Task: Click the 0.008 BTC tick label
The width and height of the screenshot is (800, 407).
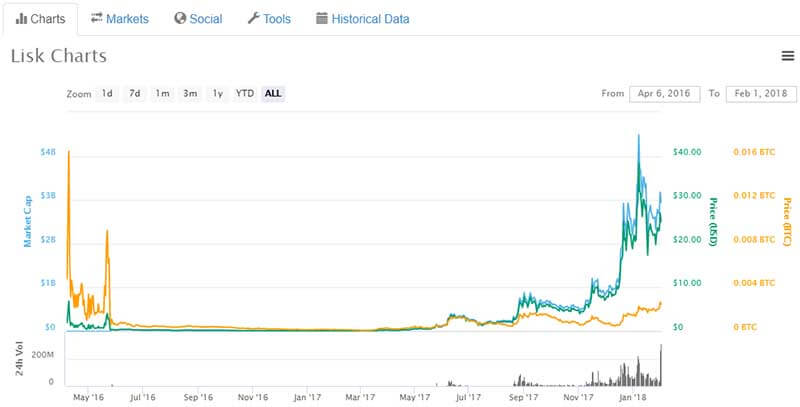Action: pos(754,239)
